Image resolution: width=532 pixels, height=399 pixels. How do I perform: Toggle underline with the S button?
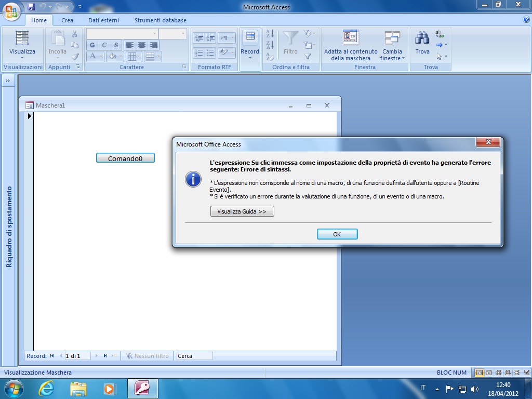(116, 45)
